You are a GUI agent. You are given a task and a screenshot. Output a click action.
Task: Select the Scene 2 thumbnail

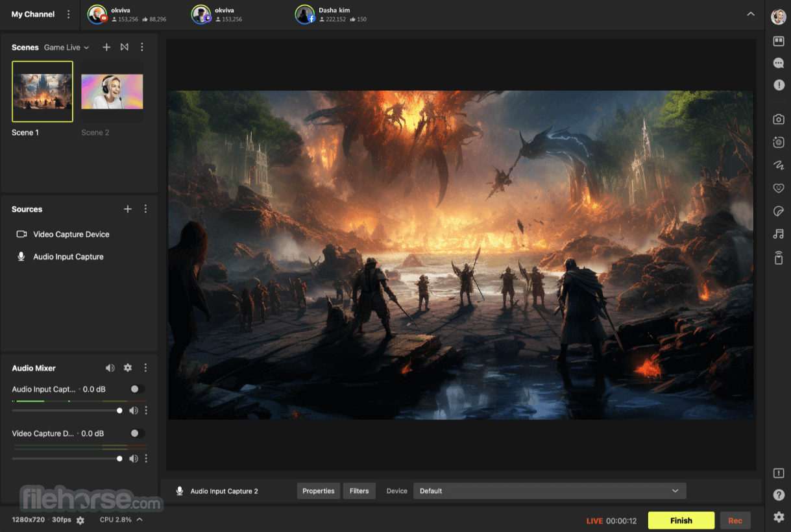(112, 91)
